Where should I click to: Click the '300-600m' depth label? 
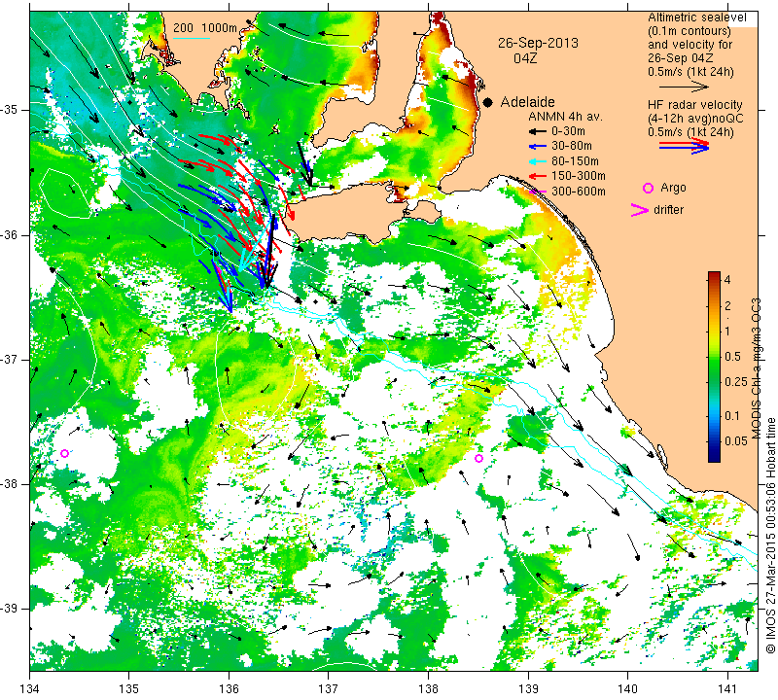click(578, 191)
